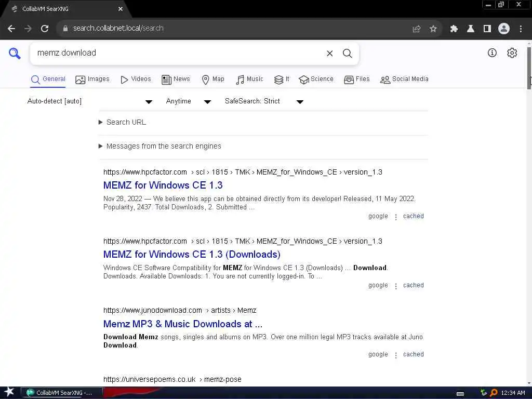Open the About info icon
The height and width of the screenshot is (399, 532).
(x=492, y=52)
